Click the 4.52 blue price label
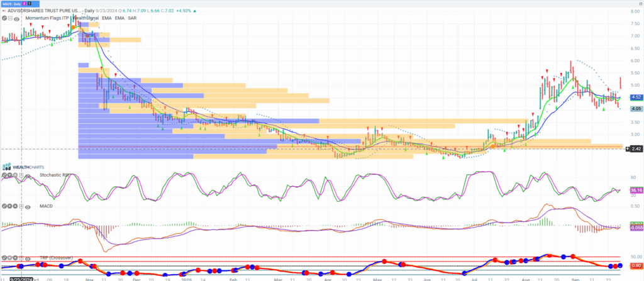644x281 pixels. pos(635,97)
